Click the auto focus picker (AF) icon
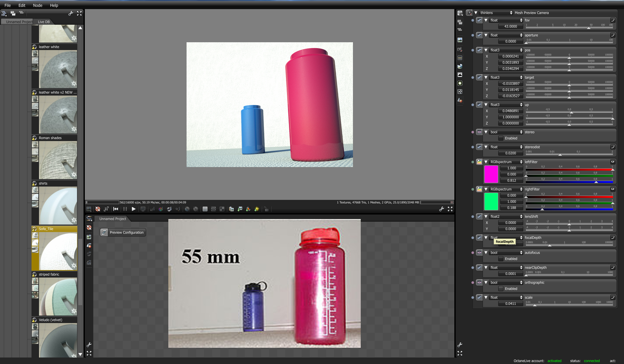The width and height of the screenshot is (624, 364). [x=152, y=209]
